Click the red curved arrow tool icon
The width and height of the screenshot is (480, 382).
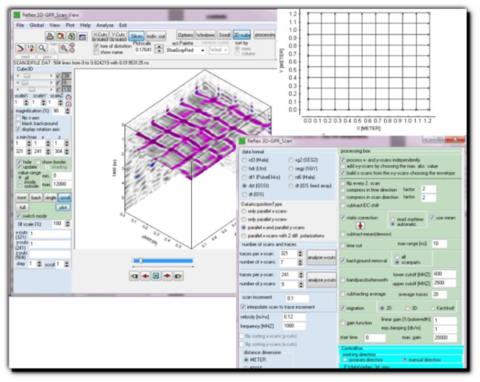(20, 48)
